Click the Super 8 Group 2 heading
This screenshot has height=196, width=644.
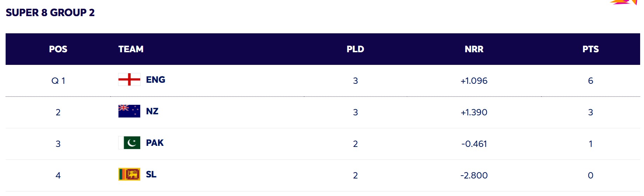[x=50, y=13]
